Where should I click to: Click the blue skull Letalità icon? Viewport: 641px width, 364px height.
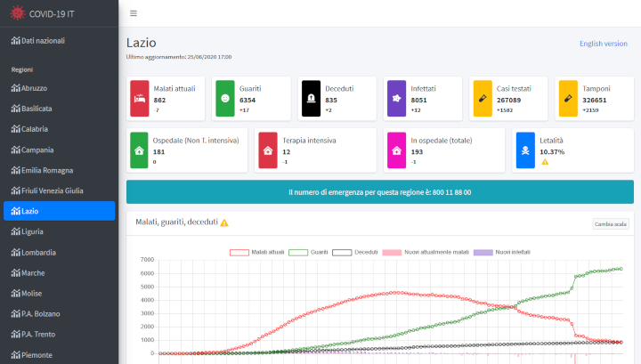[x=526, y=150]
